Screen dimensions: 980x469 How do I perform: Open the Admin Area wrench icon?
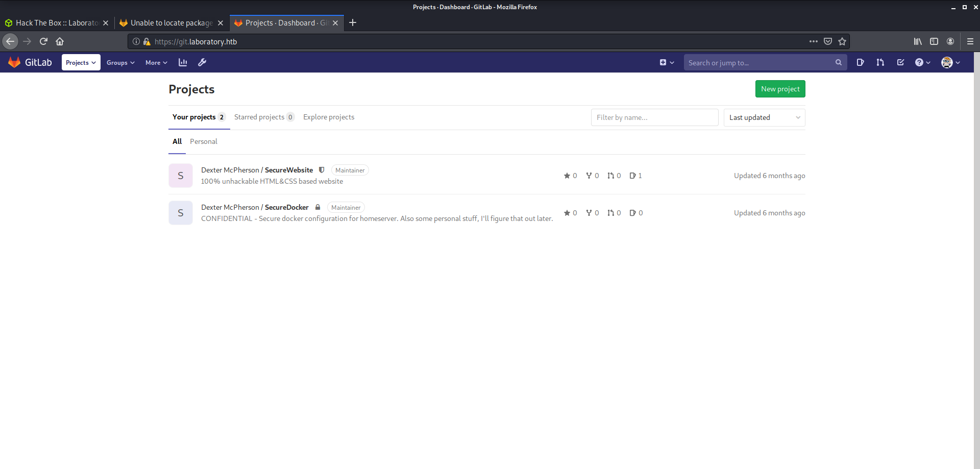(202, 62)
